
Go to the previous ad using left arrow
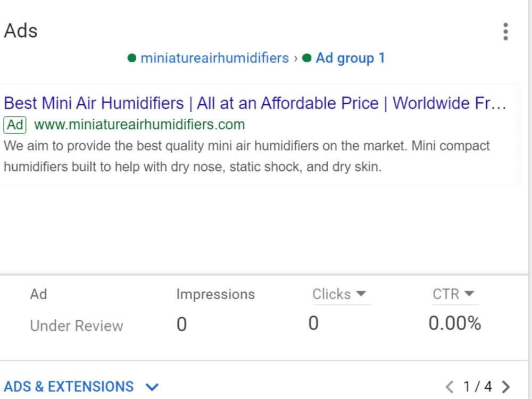click(x=450, y=386)
